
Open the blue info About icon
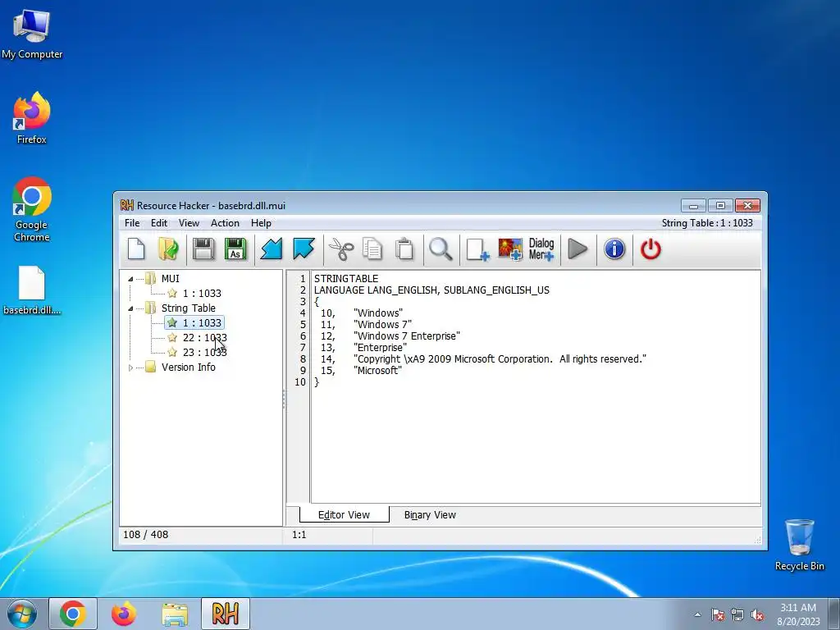click(614, 249)
